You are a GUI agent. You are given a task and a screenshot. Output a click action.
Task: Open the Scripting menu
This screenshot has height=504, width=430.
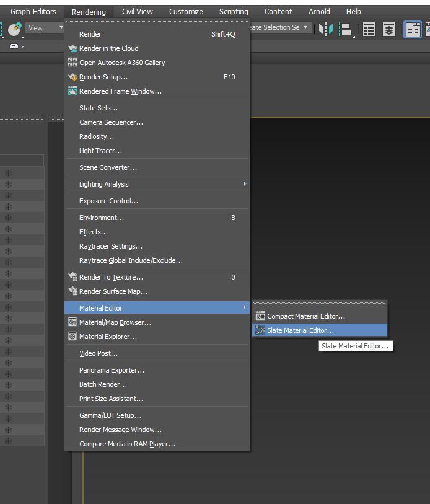pos(234,12)
